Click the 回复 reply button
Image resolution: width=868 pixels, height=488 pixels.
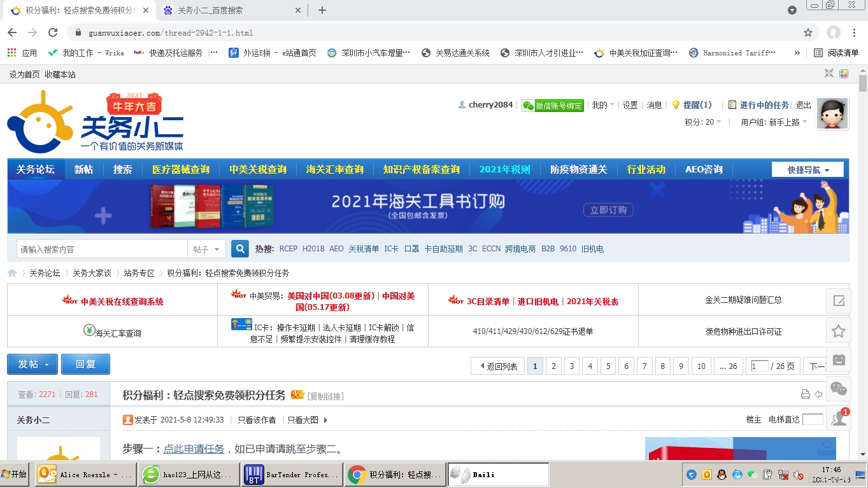coord(86,364)
